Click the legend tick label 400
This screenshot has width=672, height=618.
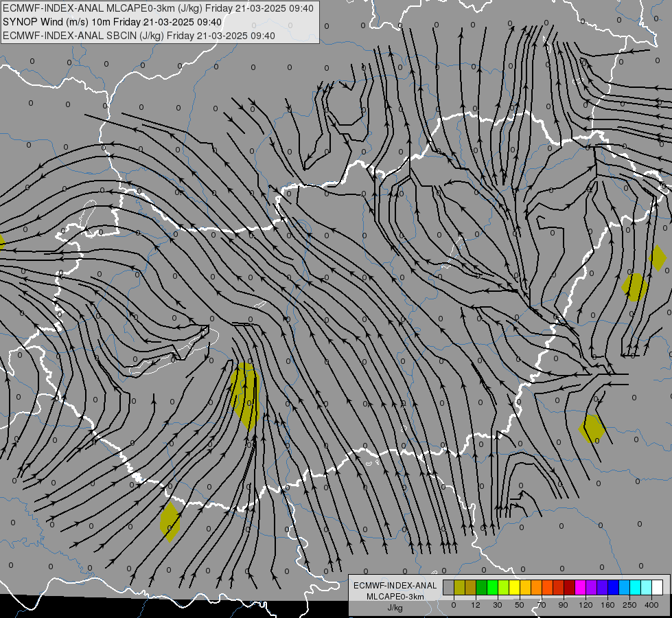pyautogui.click(x=651, y=605)
